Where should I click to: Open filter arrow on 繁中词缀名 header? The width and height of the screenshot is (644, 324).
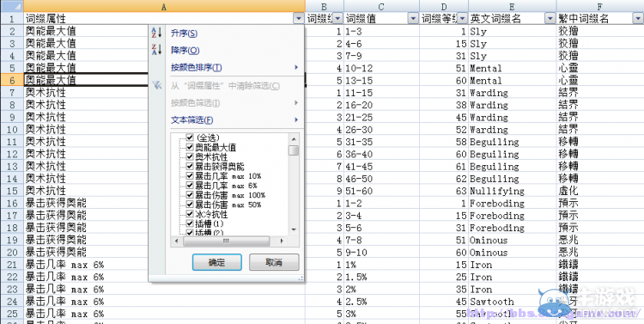pyautogui.click(x=638, y=19)
